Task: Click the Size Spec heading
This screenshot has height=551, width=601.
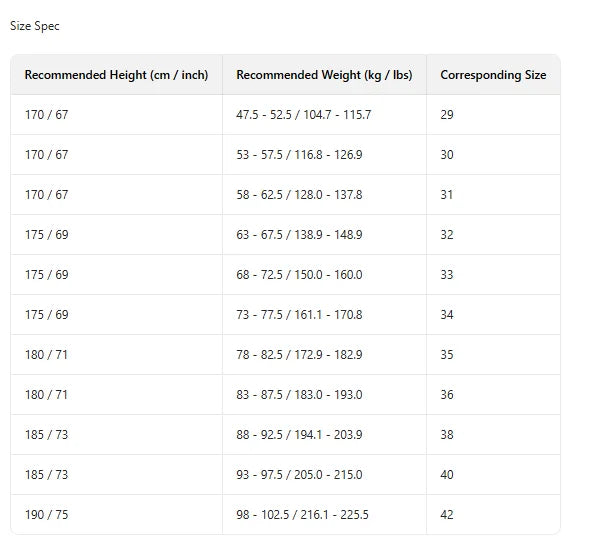Action: click(34, 26)
